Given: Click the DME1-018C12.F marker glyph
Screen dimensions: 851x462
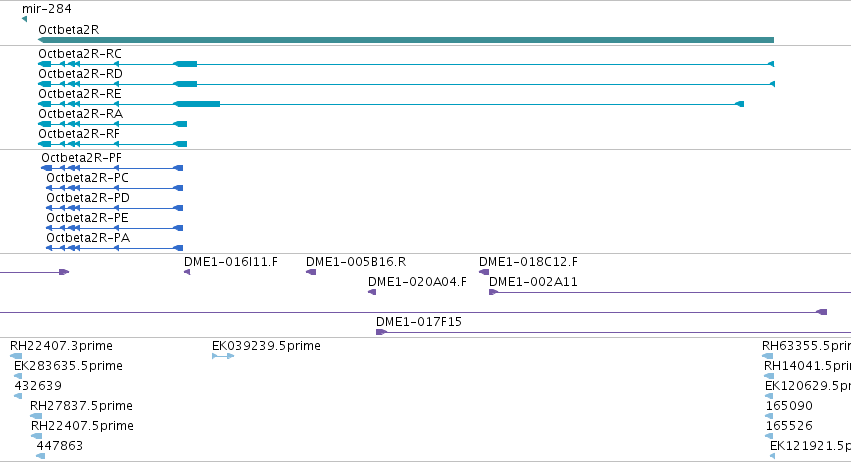Looking at the screenshot, I should pyautogui.click(x=484, y=272).
